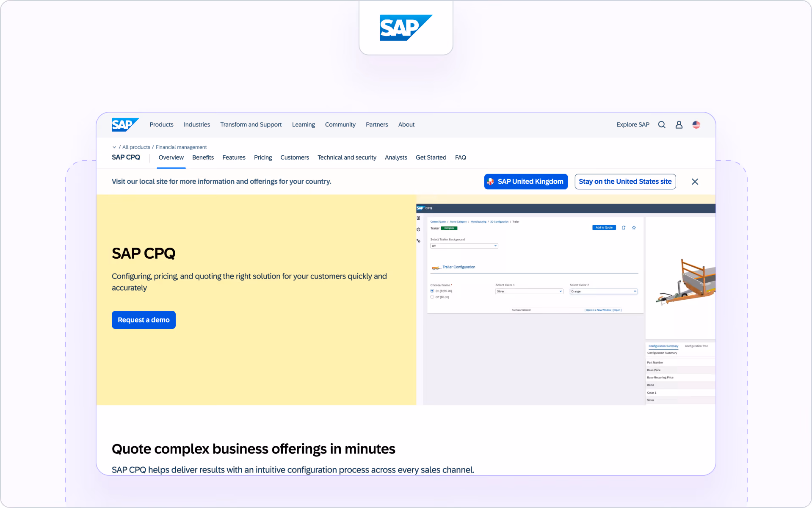Switch to the Customers tab
The height and width of the screenshot is (508, 812).
pos(295,157)
